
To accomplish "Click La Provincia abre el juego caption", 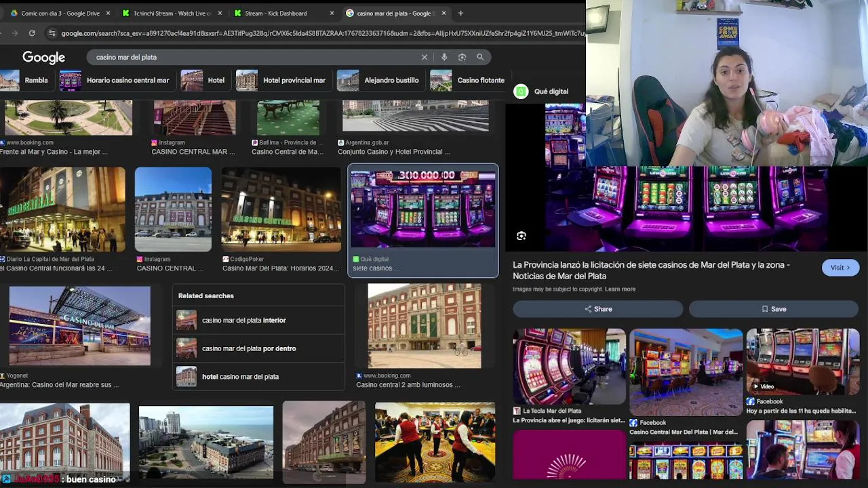I will coord(568,420).
